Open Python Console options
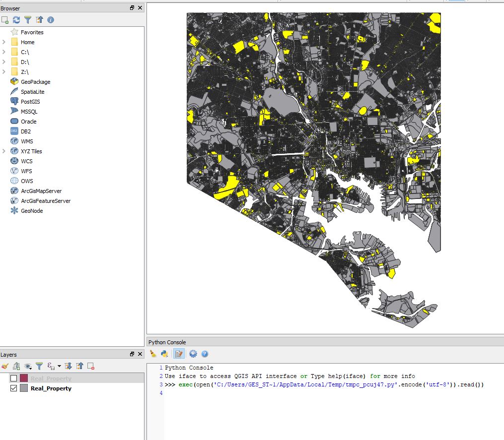This screenshot has width=504, height=440. [193, 354]
